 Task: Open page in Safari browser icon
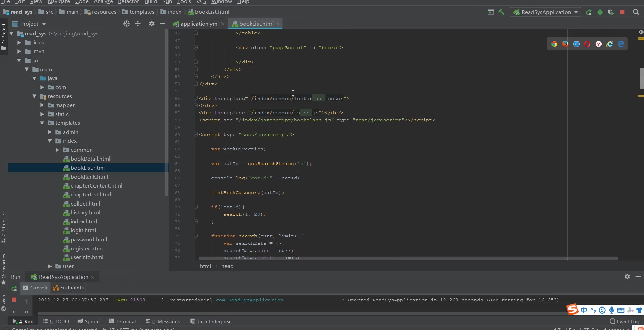pos(576,44)
